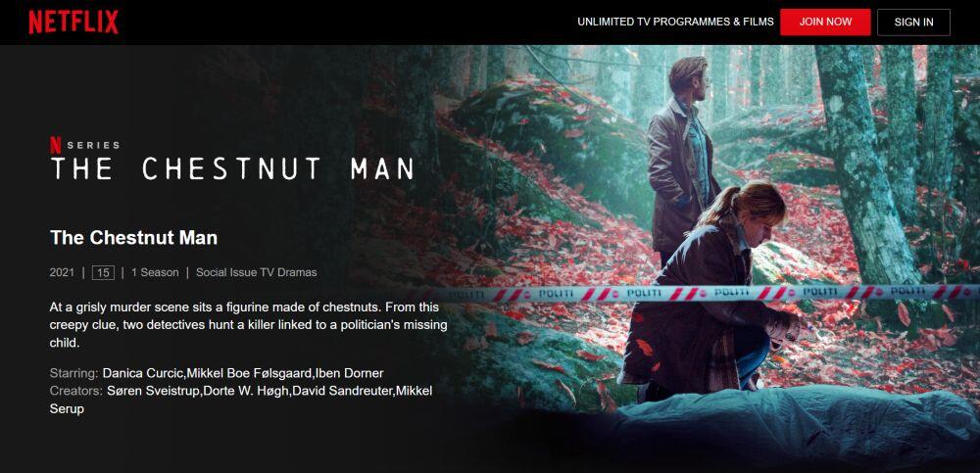Click the SIGN IN button

pyautogui.click(x=913, y=22)
